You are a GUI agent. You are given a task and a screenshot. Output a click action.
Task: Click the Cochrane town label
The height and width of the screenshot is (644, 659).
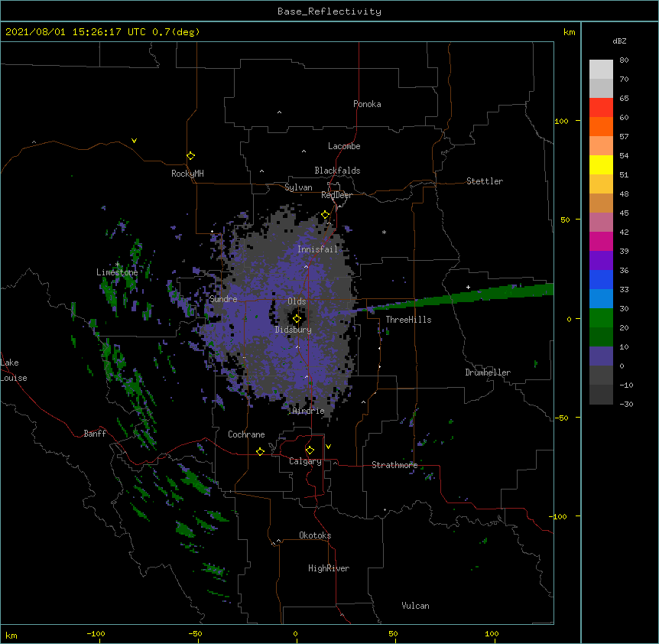246,434
